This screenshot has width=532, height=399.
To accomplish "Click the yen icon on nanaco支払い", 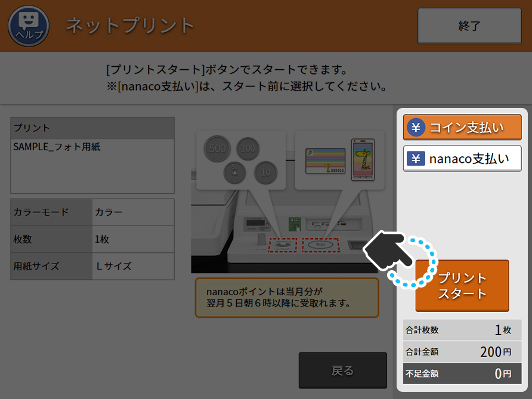I will 416,159.
